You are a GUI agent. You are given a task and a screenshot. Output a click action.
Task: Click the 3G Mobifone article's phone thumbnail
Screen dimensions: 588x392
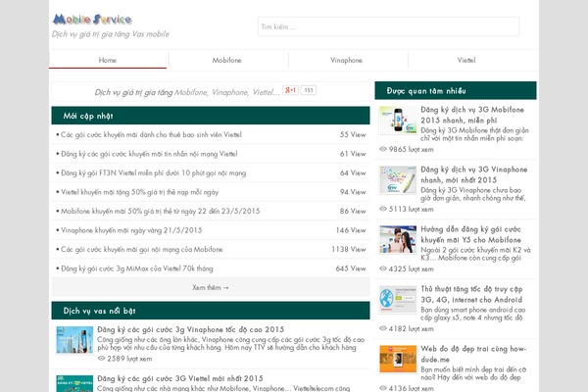[398, 120]
